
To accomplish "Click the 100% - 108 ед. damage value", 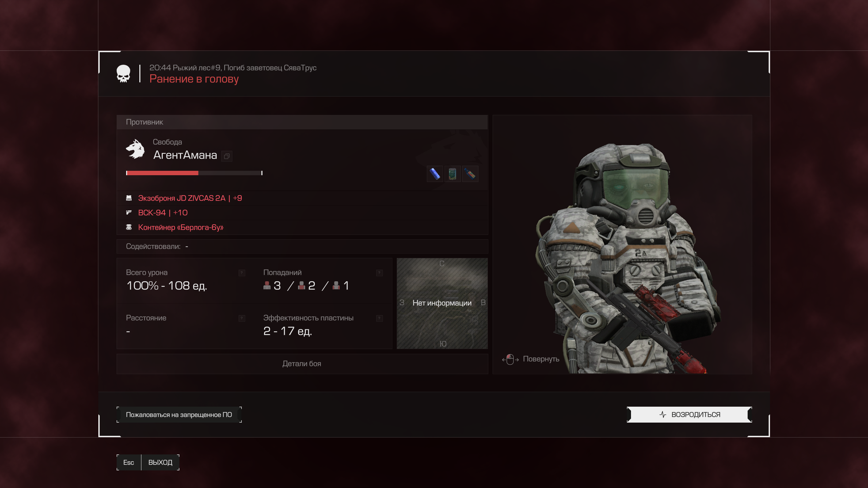I will pos(166,286).
